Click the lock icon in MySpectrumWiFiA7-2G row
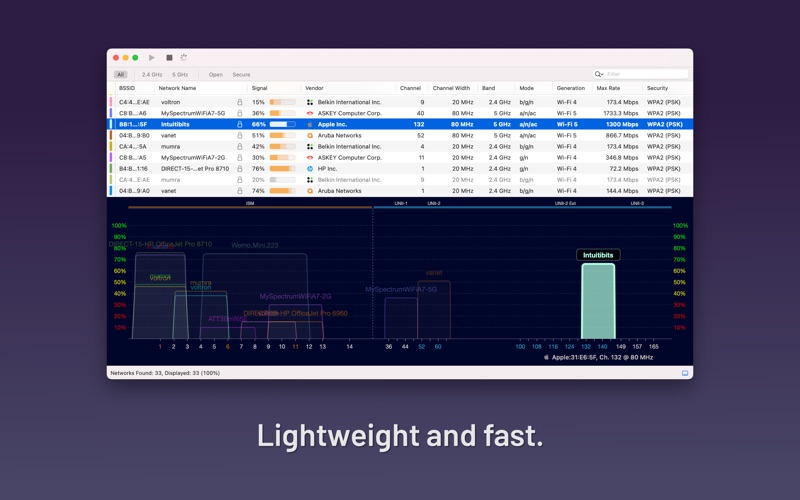800x500 pixels. [x=240, y=158]
